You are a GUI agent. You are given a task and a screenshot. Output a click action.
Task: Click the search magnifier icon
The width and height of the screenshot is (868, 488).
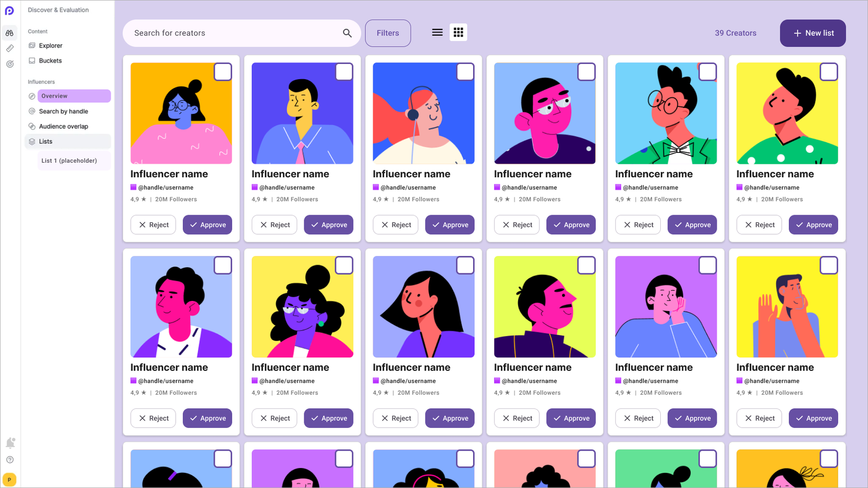pos(347,33)
